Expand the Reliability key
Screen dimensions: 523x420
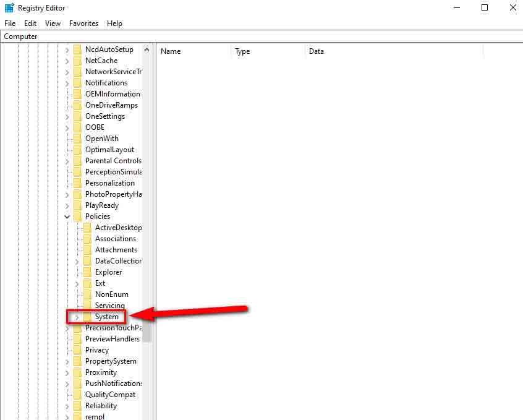pyautogui.click(x=67, y=406)
